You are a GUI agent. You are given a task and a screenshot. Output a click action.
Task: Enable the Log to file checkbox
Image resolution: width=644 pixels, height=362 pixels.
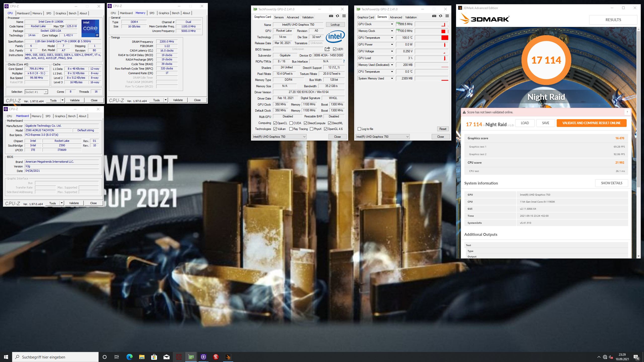[359, 129]
